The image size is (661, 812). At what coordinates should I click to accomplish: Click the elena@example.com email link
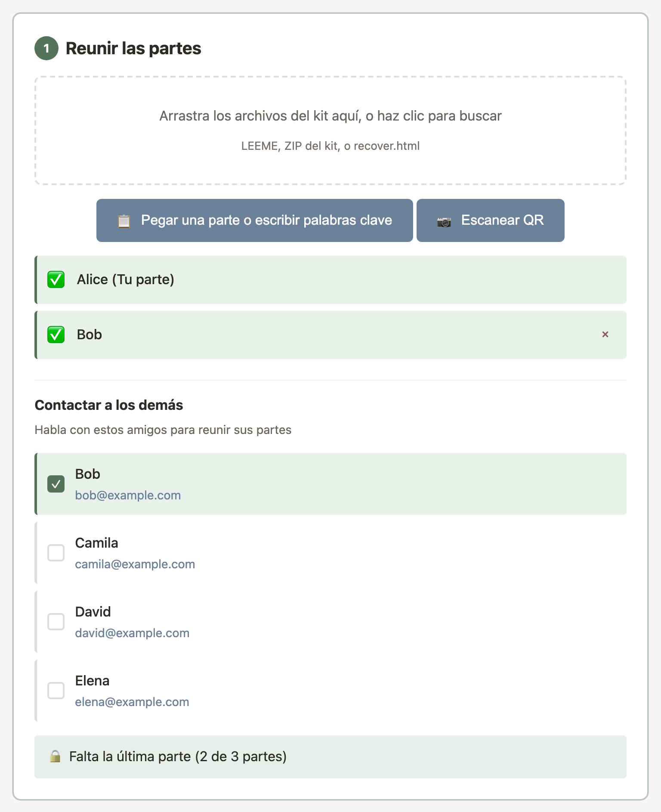pos(132,702)
